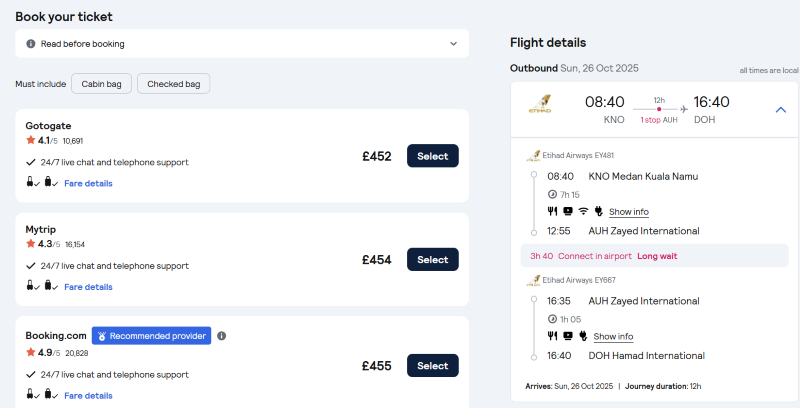Screen dimensions: 800x408
Task: Click the Wi-Fi icon on the EY481 flight
Action: point(583,211)
